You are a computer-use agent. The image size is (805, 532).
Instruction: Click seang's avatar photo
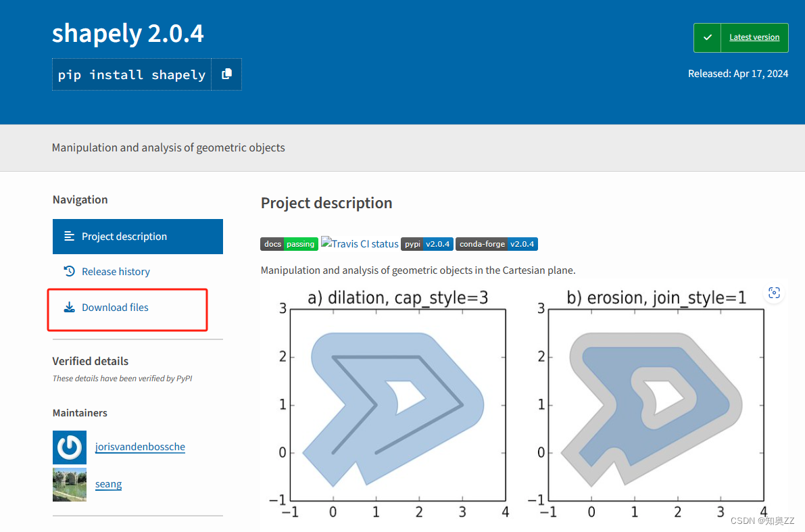click(x=70, y=484)
